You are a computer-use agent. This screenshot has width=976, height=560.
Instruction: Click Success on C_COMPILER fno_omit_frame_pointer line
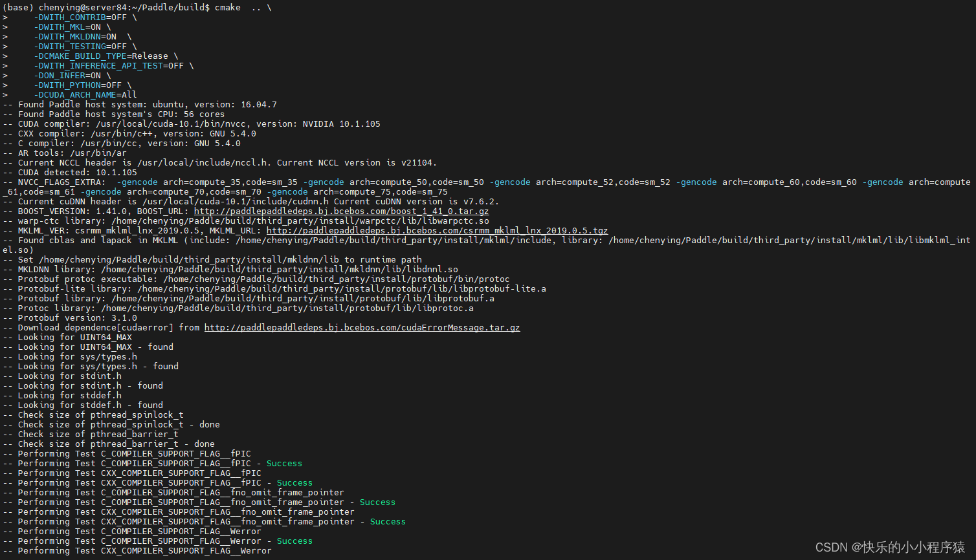377,502
